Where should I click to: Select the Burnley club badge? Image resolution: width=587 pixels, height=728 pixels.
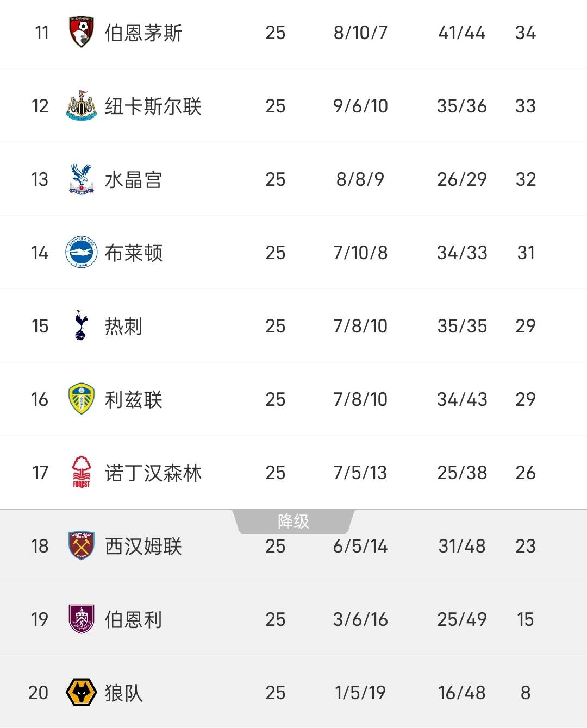82,619
